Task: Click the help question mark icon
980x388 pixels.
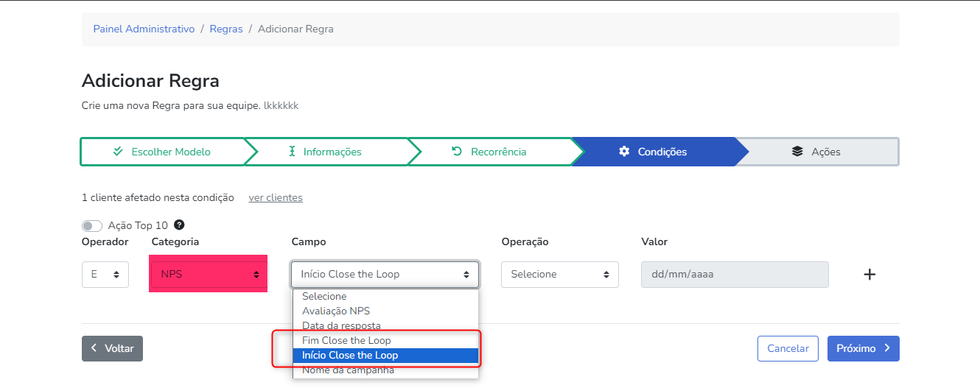Action: [x=179, y=225]
